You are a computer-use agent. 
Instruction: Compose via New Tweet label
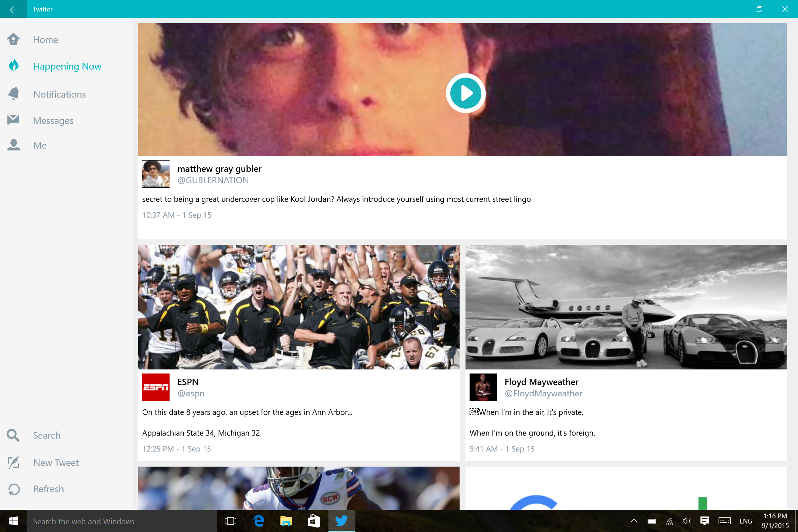click(56, 463)
